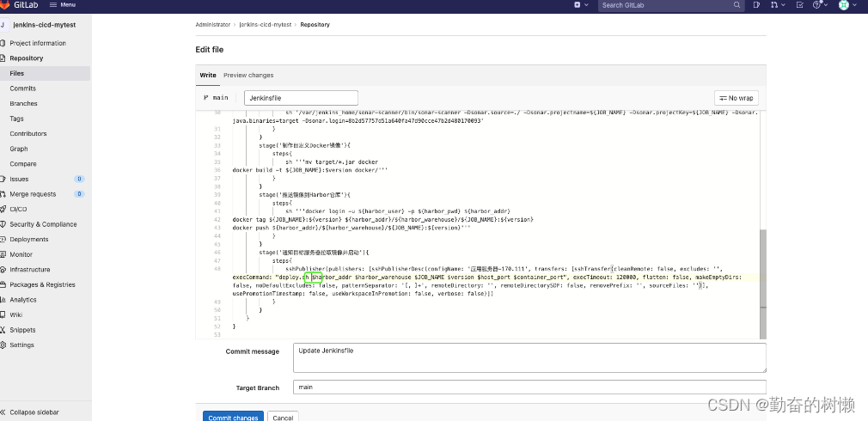Click the 'java.binaries=target' code line

[358, 120]
